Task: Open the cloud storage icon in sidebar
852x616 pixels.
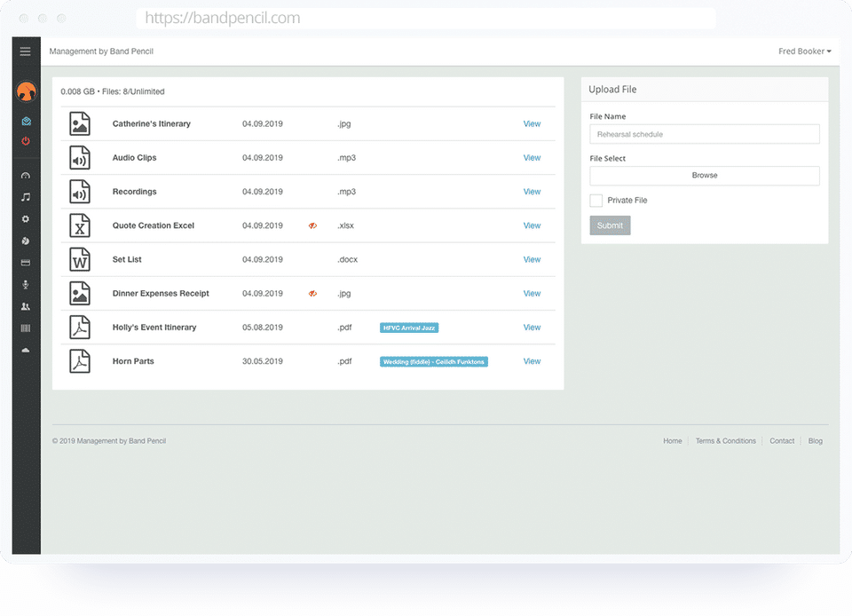Action: (26, 350)
